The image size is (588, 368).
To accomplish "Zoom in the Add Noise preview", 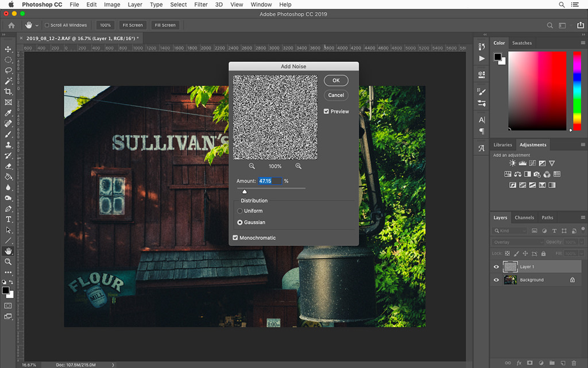I will click(x=298, y=166).
